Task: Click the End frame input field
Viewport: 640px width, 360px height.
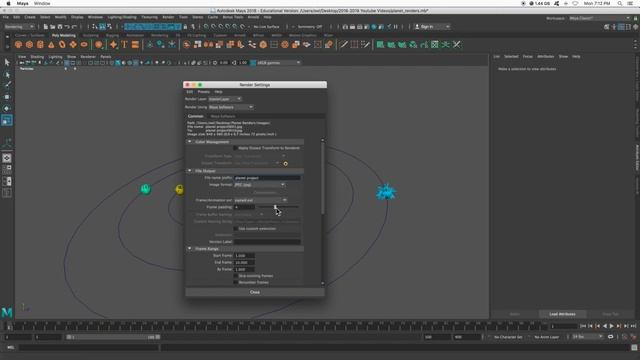Action: click(x=244, y=262)
